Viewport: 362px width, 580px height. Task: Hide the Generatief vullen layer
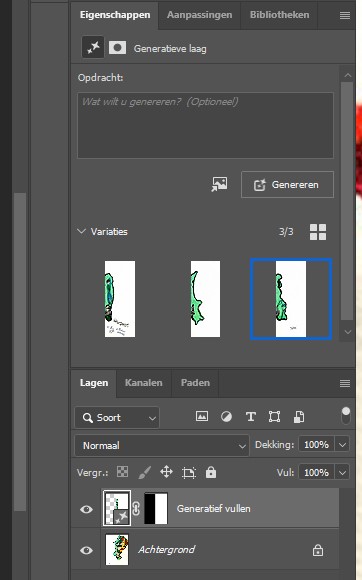tap(86, 509)
